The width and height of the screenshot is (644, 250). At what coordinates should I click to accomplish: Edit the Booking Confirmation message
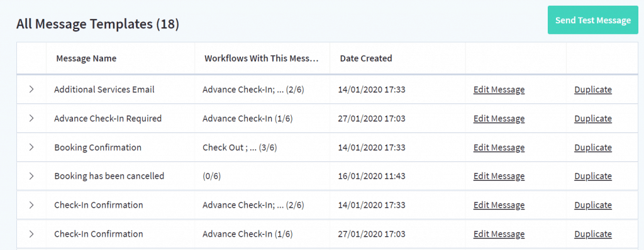click(499, 147)
